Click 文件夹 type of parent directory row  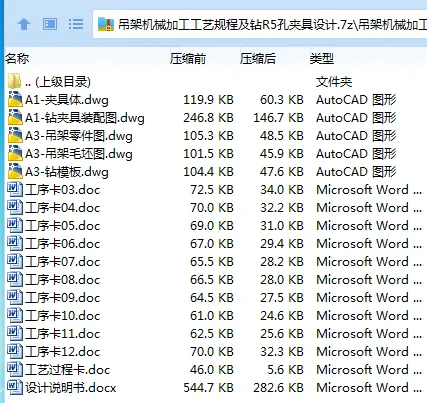click(x=334, y=82)
